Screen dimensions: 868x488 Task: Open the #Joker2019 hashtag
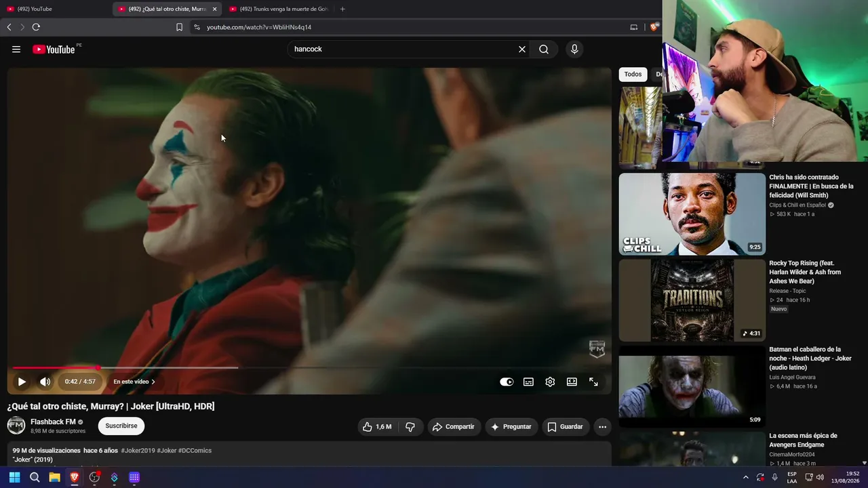(138, 451)
